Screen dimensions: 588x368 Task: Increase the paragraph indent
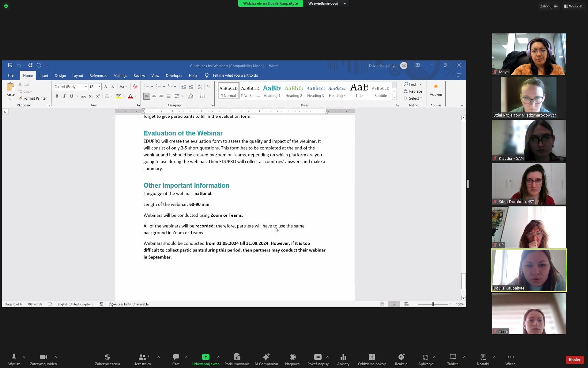(191, 87)
